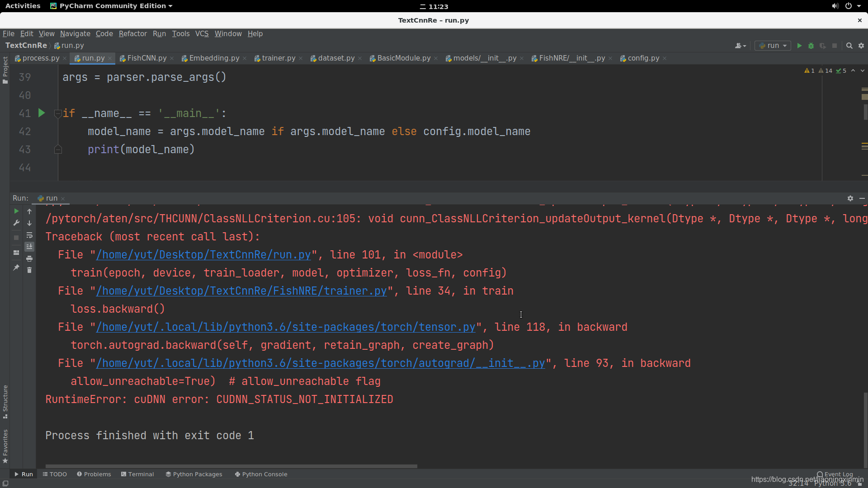Click the volume icon in the system tray

coord(835,6)
